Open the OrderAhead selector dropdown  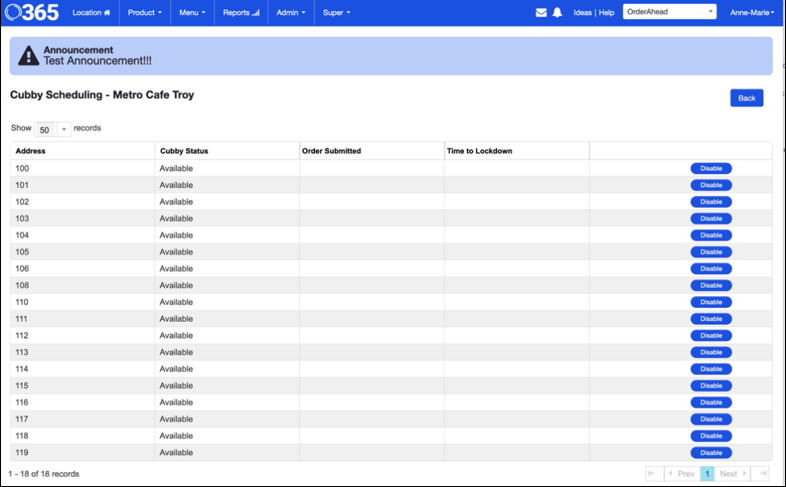pyautogui.click(x=669, y=13)
